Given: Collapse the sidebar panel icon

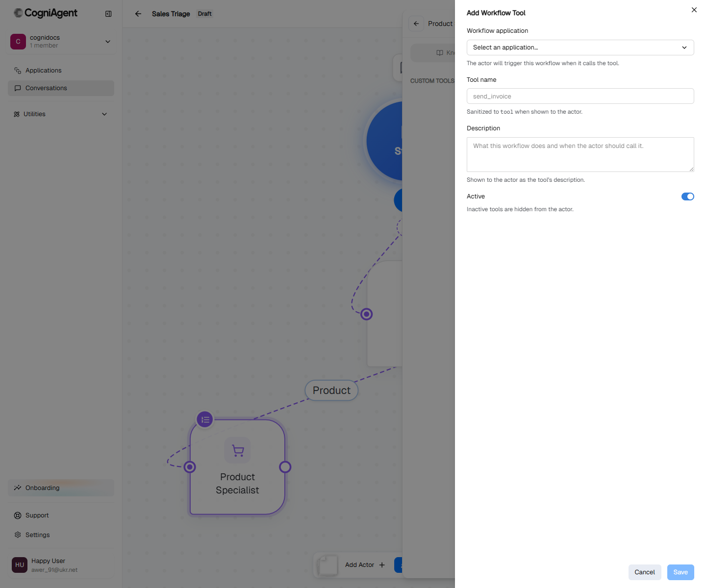Looking at the screenshot, I should tap(108, 14).
